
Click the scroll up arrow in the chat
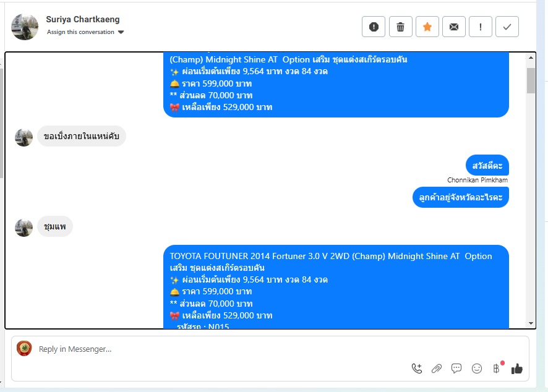coord(531,58)
